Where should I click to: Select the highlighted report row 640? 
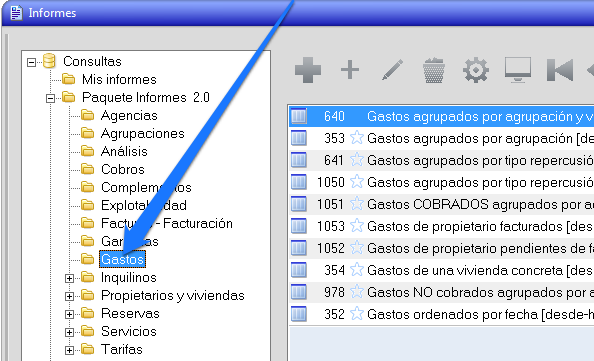[x=442, y=116]
